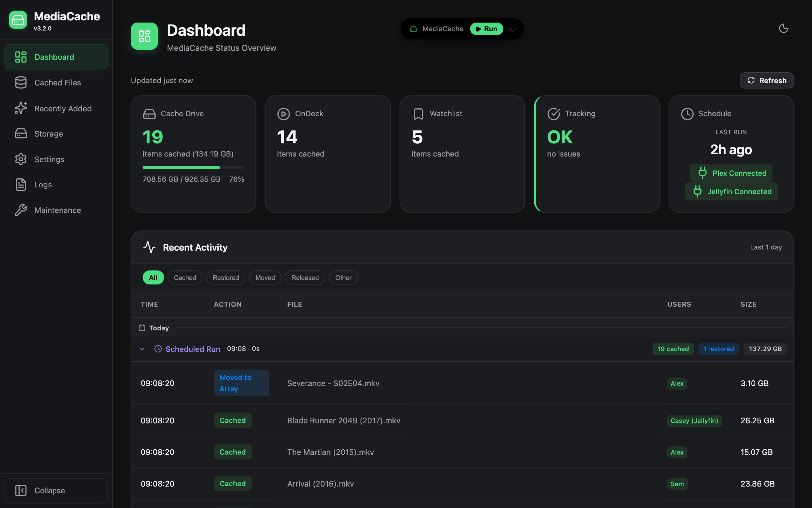Click the Last 1 day label

tap(766, 247)
